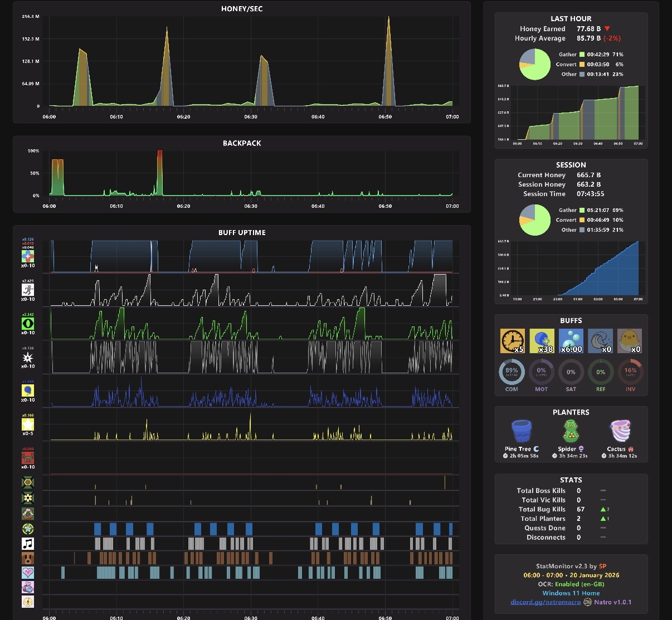Screen dimensions: 672x620
Task: Click the running figure haste buff icon
Action: point(28,290)
